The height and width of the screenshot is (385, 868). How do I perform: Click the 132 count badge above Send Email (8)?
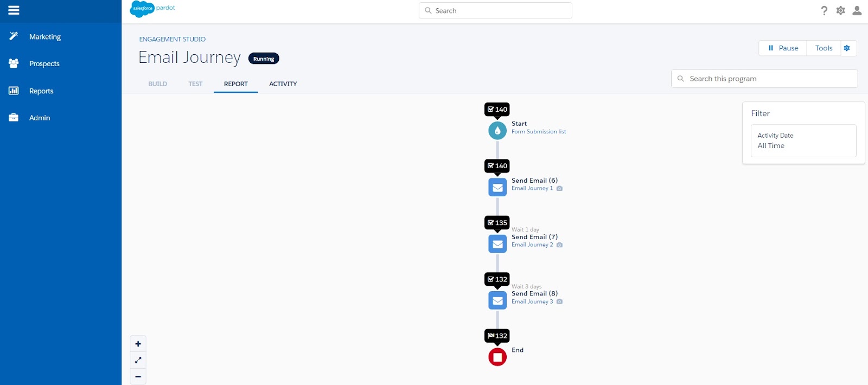(497, 279)
